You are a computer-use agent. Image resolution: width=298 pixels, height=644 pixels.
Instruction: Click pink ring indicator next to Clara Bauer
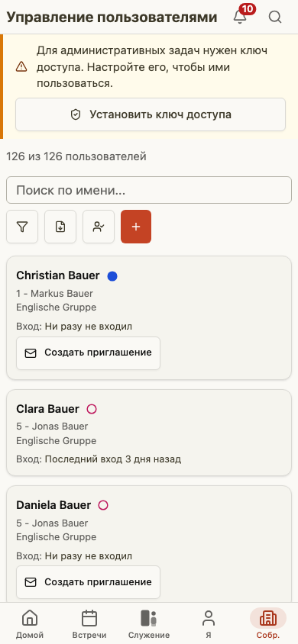click(x=92, y=410)
